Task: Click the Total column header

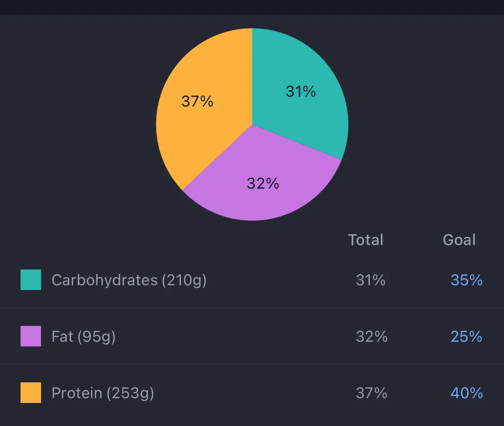Action: 365,240
